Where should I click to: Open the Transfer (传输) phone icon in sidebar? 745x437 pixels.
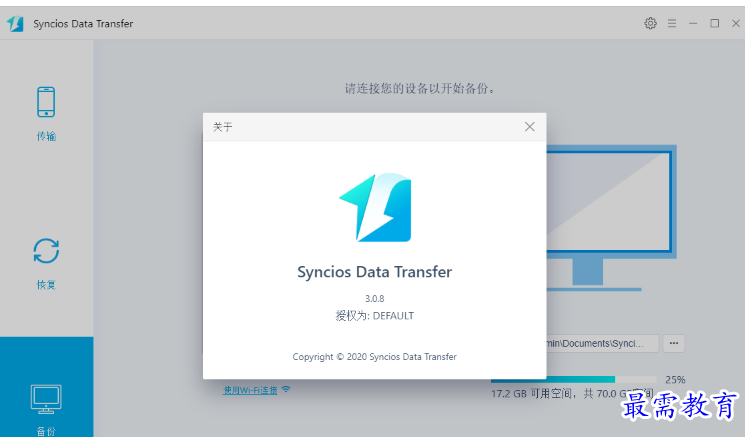pos(46,102)
